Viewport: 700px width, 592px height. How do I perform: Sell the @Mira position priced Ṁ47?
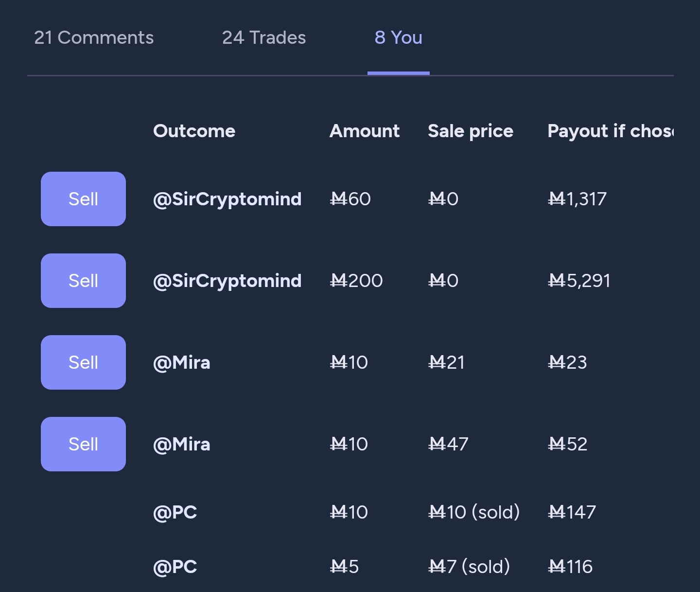[x=83, y=444]
